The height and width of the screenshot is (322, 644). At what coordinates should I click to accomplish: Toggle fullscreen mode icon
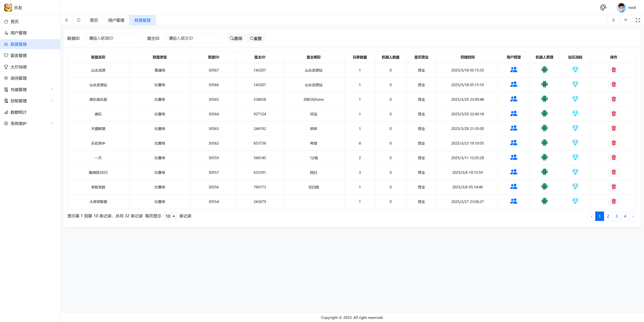638,20
